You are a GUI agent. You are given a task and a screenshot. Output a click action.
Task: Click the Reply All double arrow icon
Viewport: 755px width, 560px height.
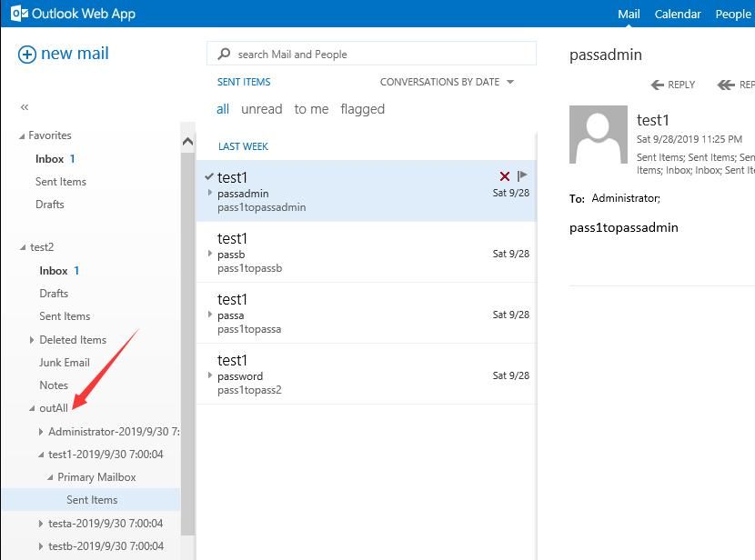726,85
